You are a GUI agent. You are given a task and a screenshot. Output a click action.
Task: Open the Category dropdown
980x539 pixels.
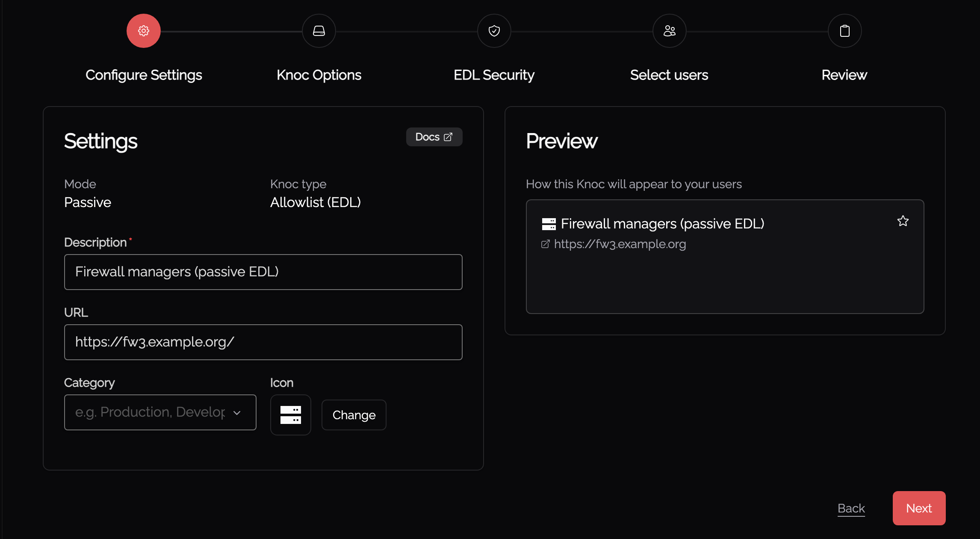[160, 412]
